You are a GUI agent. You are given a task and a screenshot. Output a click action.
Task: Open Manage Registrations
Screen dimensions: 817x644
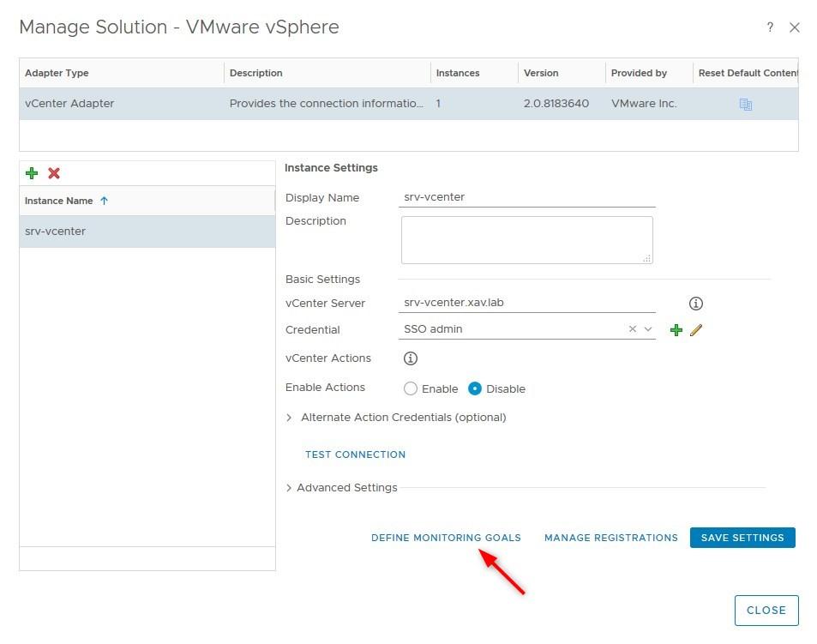pyautogui.click(x=610, y=538)
